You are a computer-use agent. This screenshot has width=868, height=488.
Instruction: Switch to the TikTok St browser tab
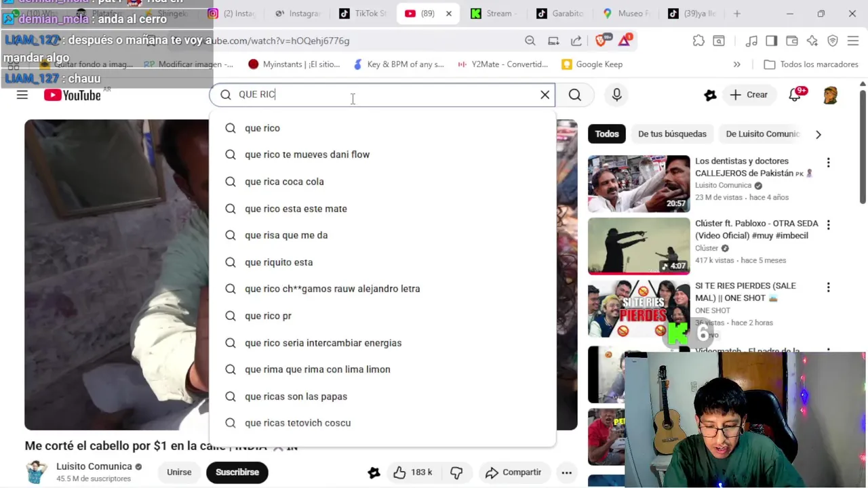[x=364, y=14]
